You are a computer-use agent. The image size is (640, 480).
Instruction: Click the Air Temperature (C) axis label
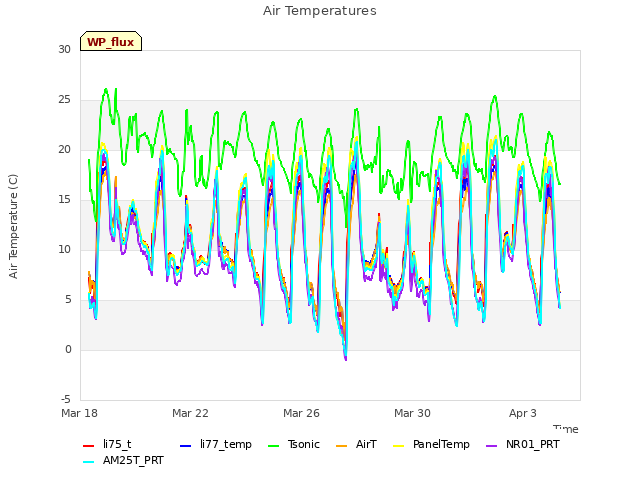tap(13, 227)
